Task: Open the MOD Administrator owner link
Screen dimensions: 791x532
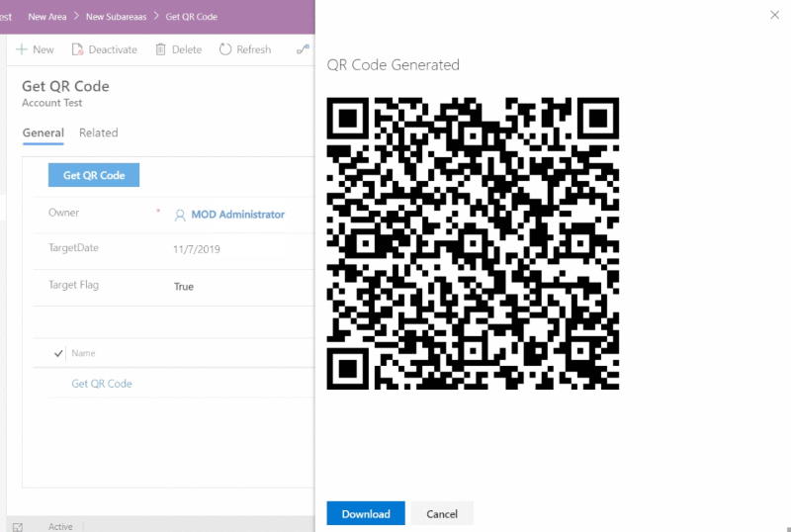Action: click(237, 215)
